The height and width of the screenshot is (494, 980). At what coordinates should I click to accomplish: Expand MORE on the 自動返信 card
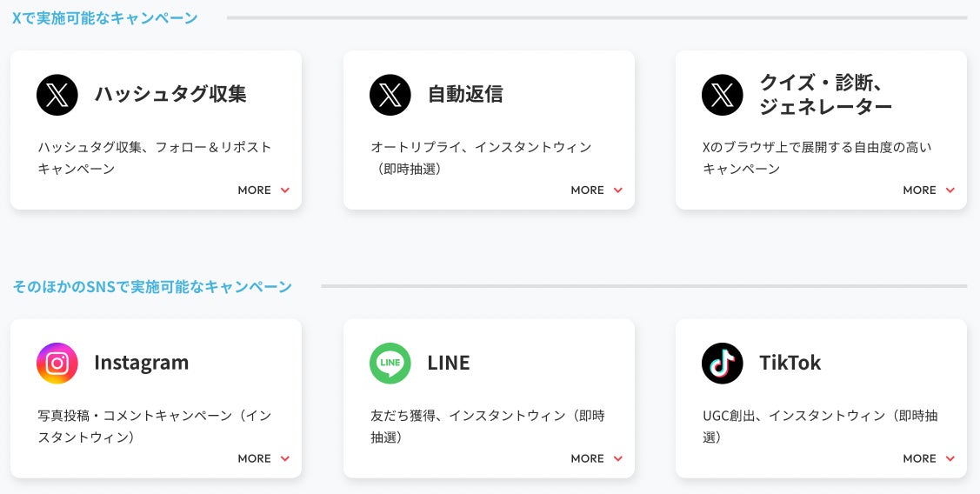tap(597, 190)
